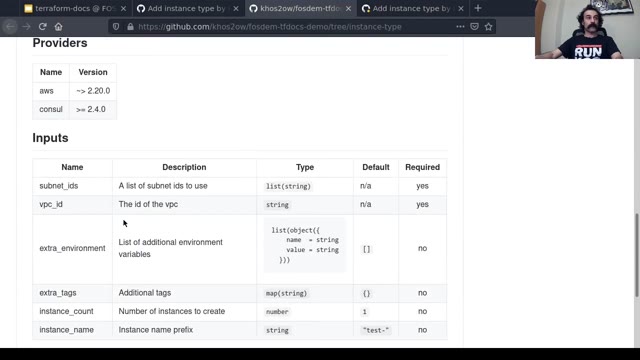The width and height of the screenshot is (640, 360).
Task: Click the subnet_ids Required value yes
Action: pyautogui.click(x=422, y=186)
